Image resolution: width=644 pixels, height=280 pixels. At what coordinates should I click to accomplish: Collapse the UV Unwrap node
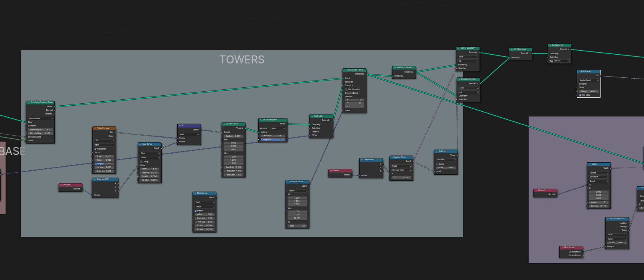(x=579, y=72)
